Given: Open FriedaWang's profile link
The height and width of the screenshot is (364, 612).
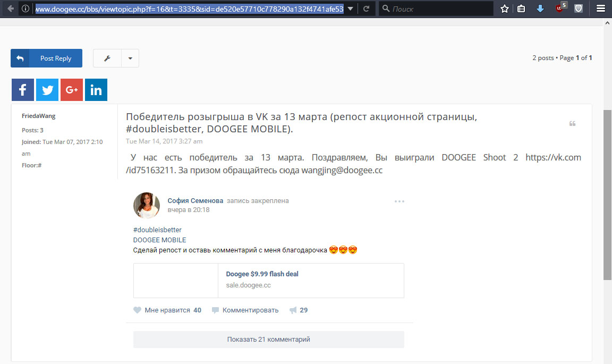Looking at the screenshot, I should point(39,116).
